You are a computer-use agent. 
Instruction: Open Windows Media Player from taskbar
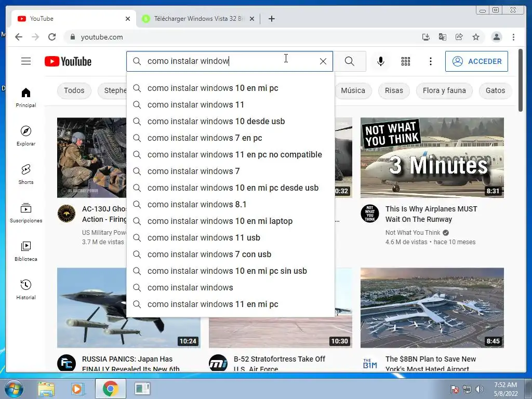[x=77, y=389]
